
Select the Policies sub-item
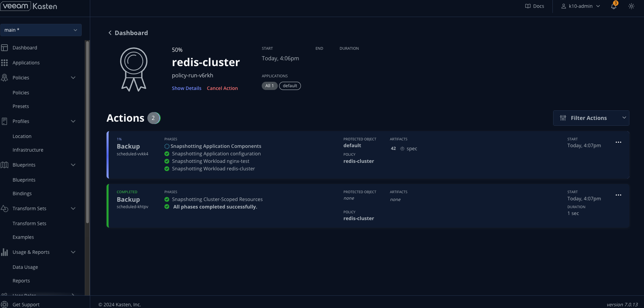pos(21,93)
